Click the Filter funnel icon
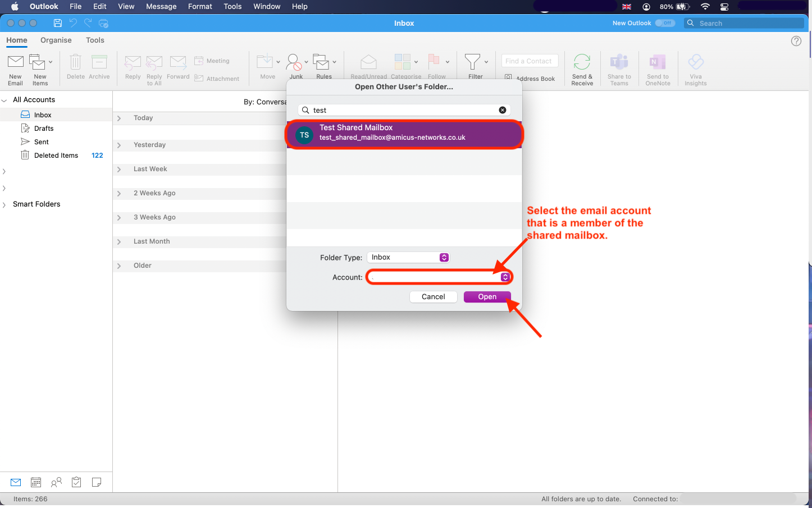812x508 pixels. click(472, 62)
